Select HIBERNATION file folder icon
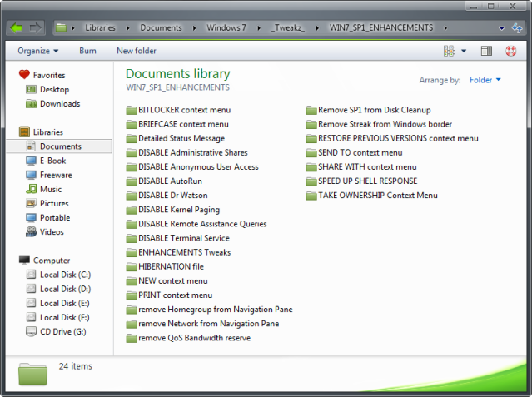This screenshot has width=532, height=397. (132, 266)
